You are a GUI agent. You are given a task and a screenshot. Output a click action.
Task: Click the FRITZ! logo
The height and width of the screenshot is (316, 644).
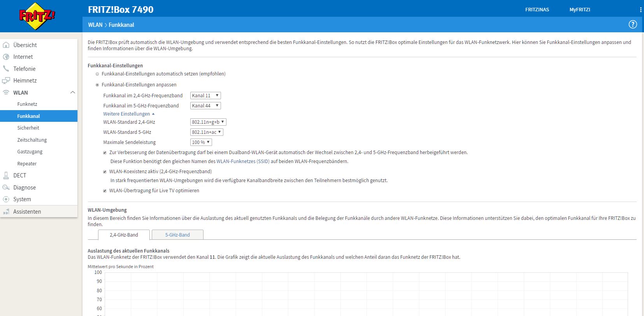click(x=37, y=16)
